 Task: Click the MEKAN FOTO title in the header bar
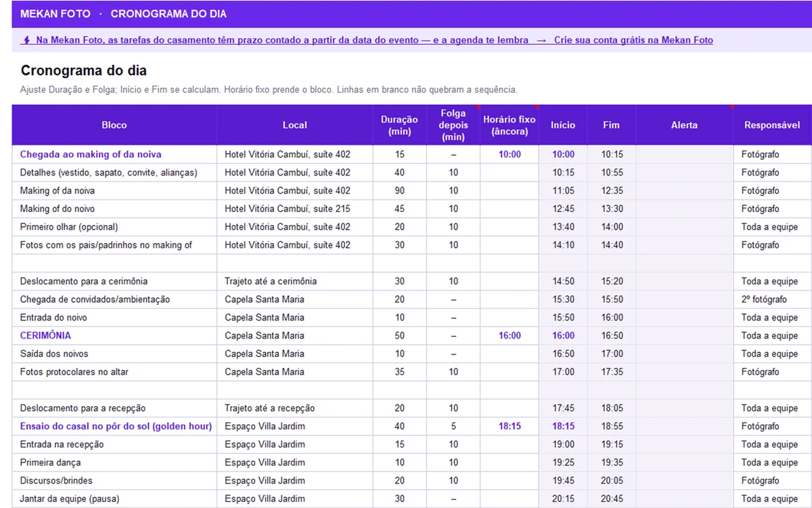(x=55, y=14)
